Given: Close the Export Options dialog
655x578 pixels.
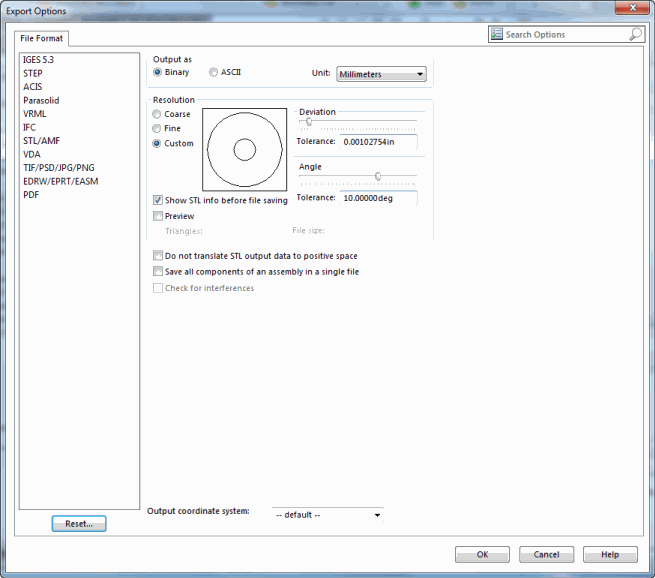Looking at the screenshot, I should (x=632, y=8).
